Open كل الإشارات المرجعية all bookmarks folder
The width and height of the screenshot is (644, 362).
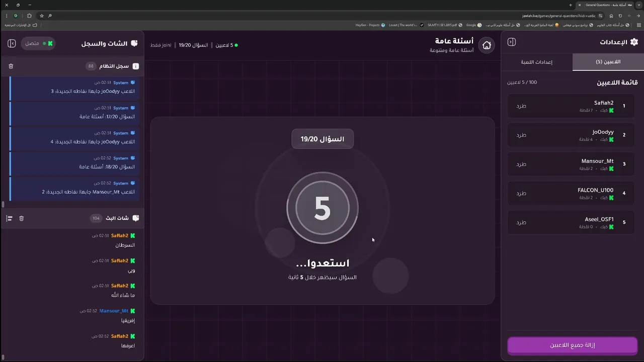[21, 25]
